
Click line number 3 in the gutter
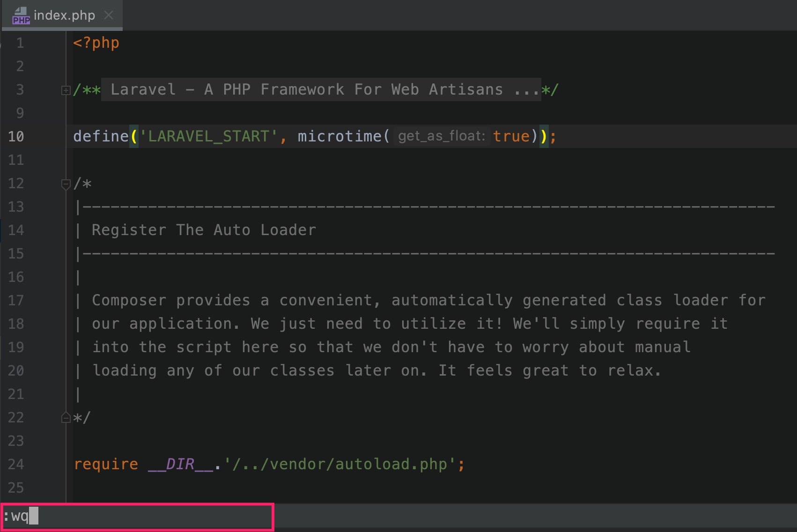click(20, 89)
